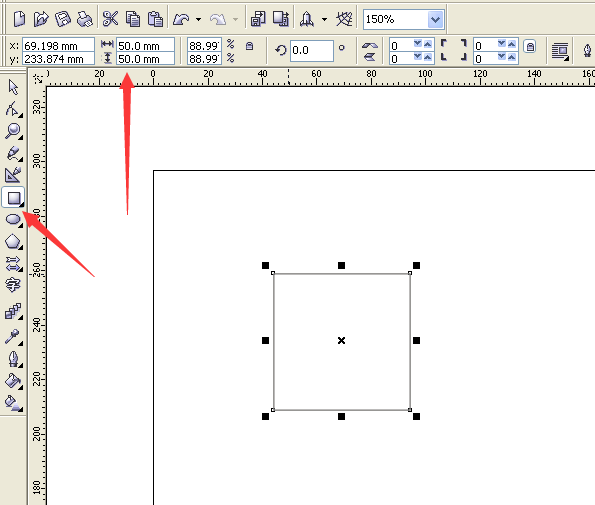Select the Interactive Blend tool
The width and height of the screenshot is (595, 505).
click(13, 312)
